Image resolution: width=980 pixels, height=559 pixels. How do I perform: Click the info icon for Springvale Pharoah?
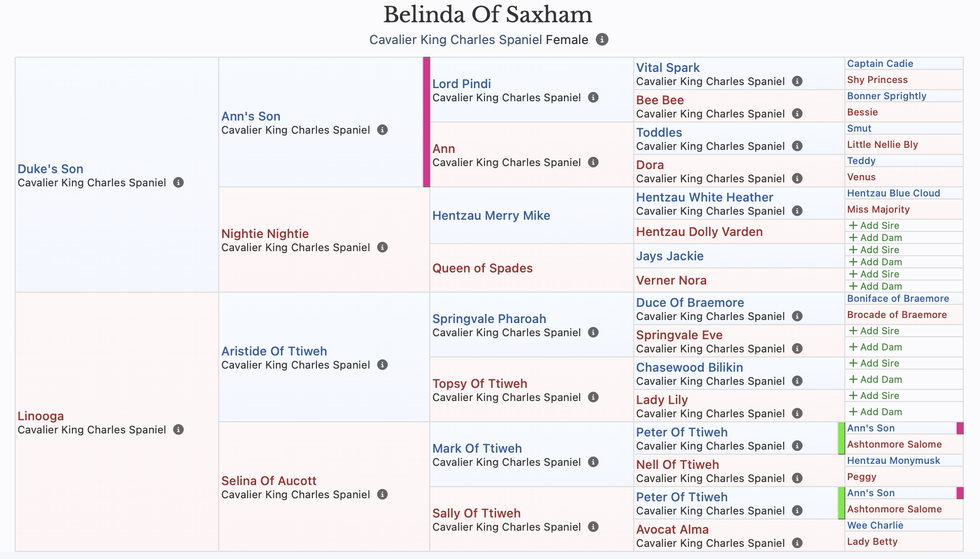pyautogui.click(x=593, y=332)
